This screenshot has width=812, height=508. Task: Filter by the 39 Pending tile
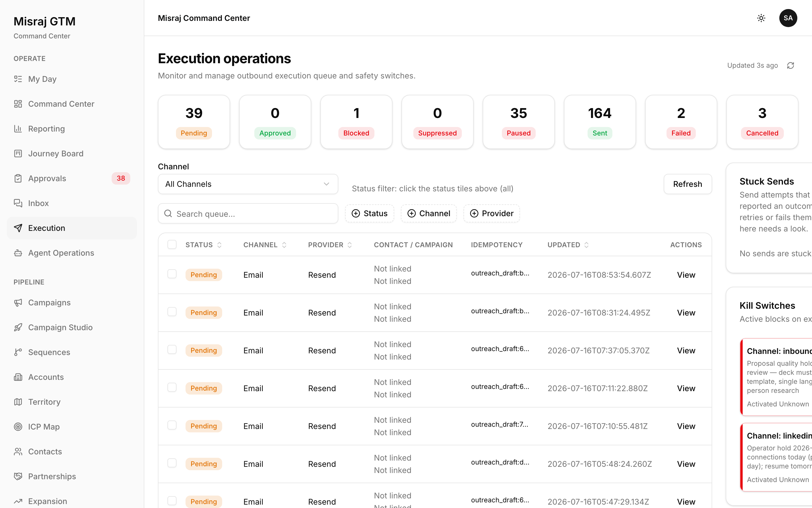click(x=194, y=122)
